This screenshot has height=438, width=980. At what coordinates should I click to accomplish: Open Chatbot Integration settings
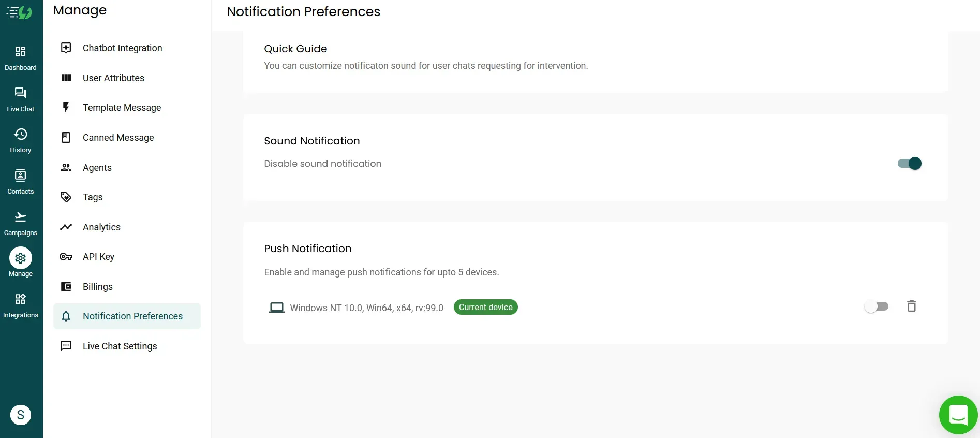coord(122,48)
